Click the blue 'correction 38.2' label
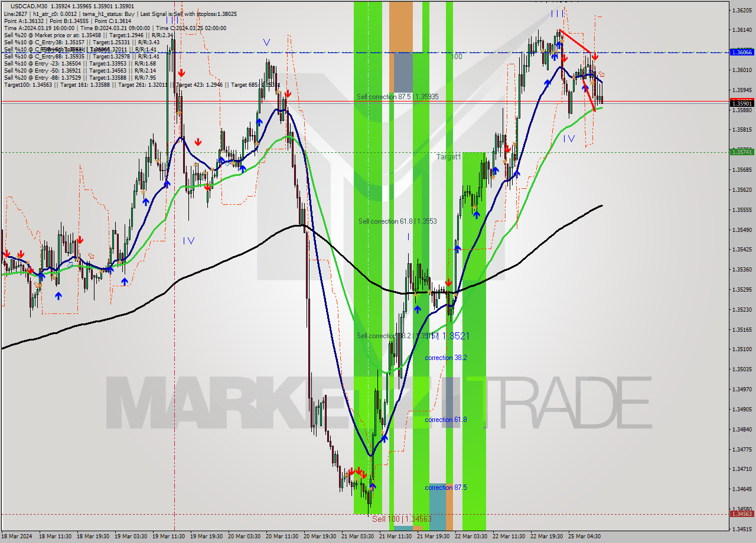 [x=445, y=358]
